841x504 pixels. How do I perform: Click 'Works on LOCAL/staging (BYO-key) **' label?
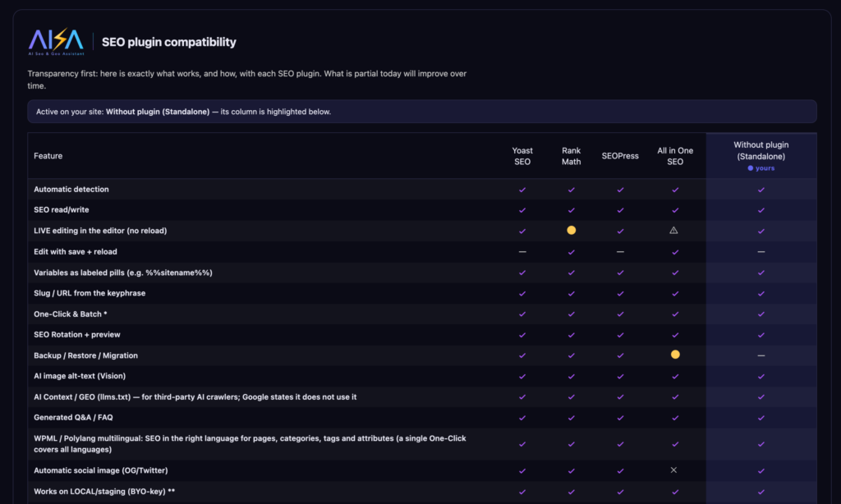pos(104,491)
